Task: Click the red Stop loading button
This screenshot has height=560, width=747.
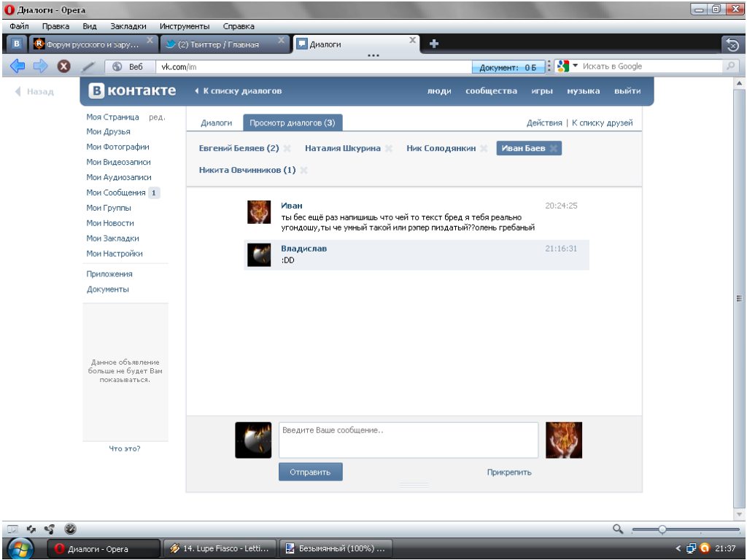Action: click(x=64, y=66)
